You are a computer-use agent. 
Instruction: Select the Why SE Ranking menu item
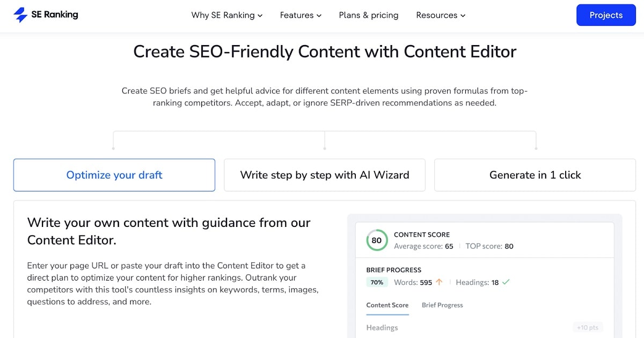(223, 16)
